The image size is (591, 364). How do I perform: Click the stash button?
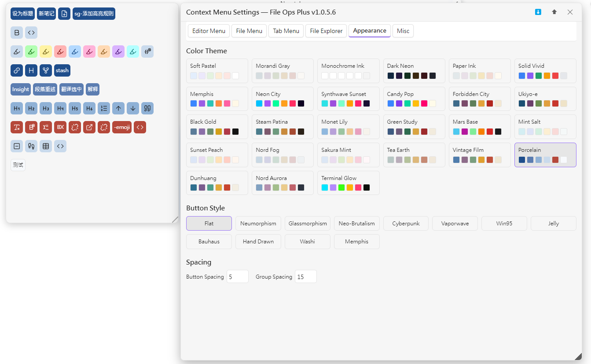click(62, 70)
